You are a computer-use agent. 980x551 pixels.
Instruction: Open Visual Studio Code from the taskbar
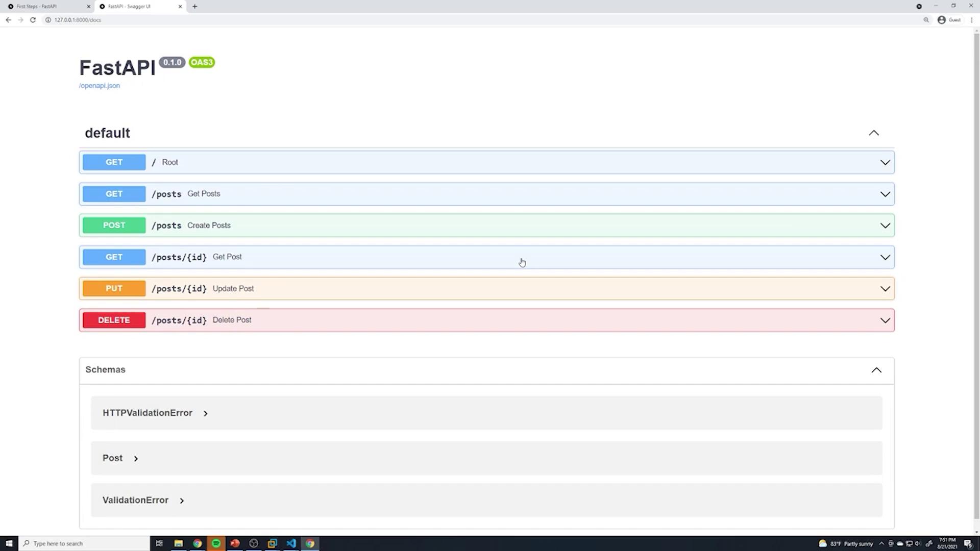click(291, 543)
